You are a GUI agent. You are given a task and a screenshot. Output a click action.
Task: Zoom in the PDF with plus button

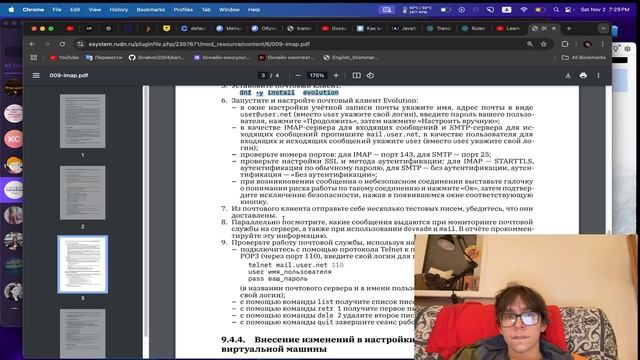click(336, 76)
